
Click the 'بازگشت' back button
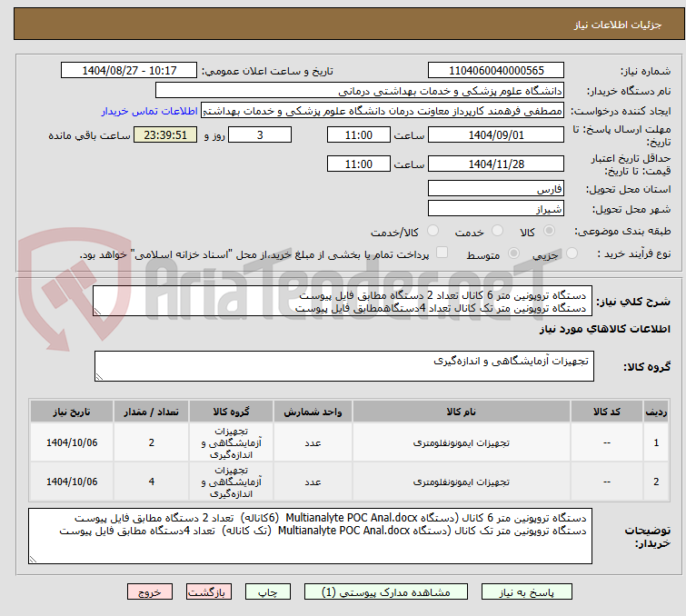point(206,591)
